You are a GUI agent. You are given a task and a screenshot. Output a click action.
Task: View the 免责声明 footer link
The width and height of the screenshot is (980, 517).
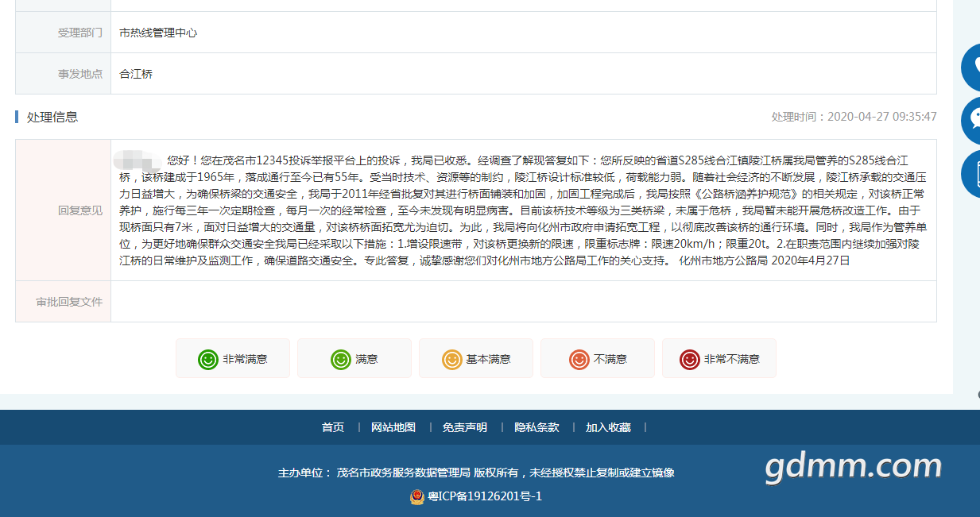point(465,427)
